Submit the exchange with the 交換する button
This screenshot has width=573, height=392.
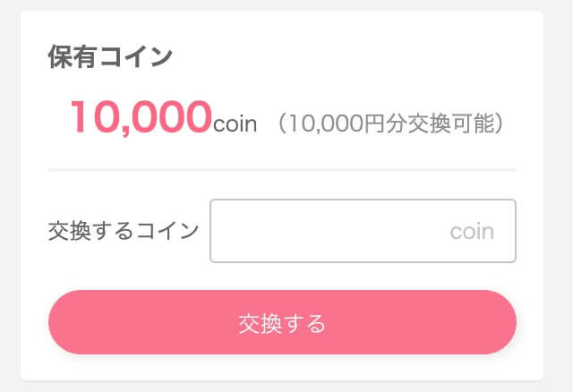[x=282, y=322]
